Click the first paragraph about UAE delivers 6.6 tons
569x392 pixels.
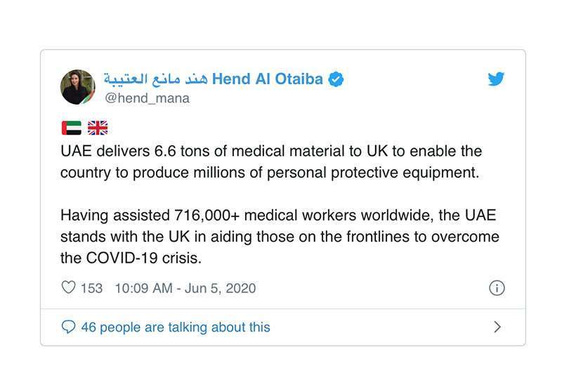coord(271,162)
